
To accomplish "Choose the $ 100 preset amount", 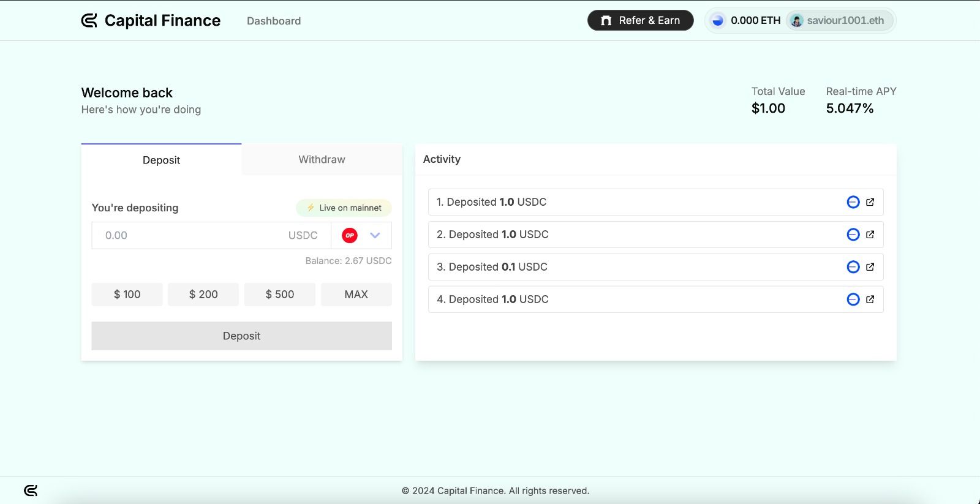I will [127, 295].
